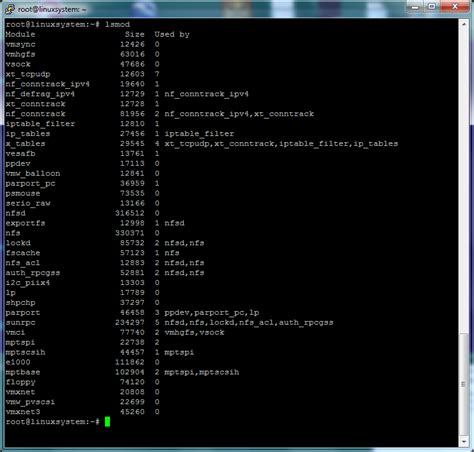Select size value '111862' of e1000

click(x=130, y=362)
